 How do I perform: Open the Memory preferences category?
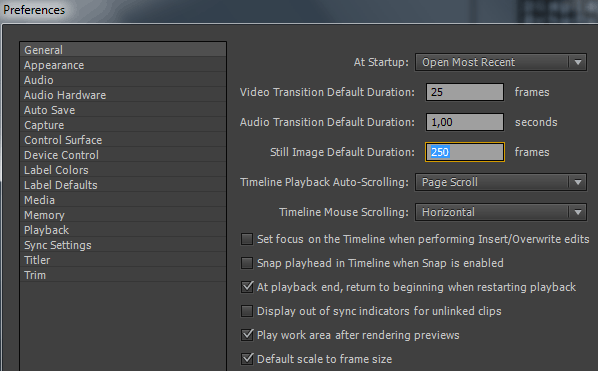pyautogui.click(x=123, y=215)
